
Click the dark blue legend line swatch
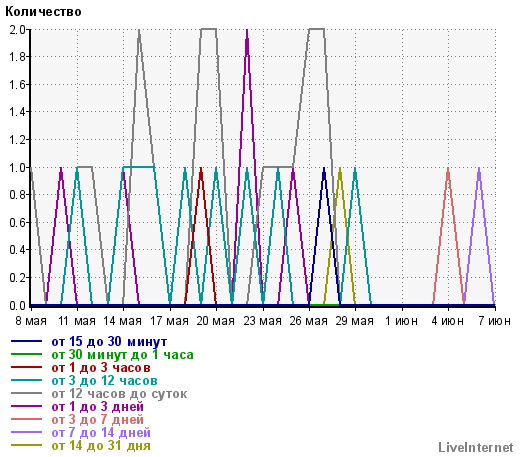[26, 341]
